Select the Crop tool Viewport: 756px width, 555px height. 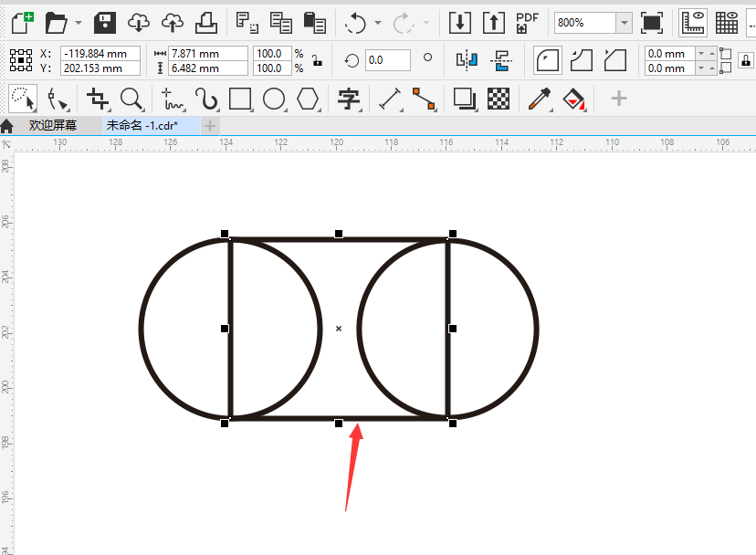pyautogui.click(x=97, y=99)
